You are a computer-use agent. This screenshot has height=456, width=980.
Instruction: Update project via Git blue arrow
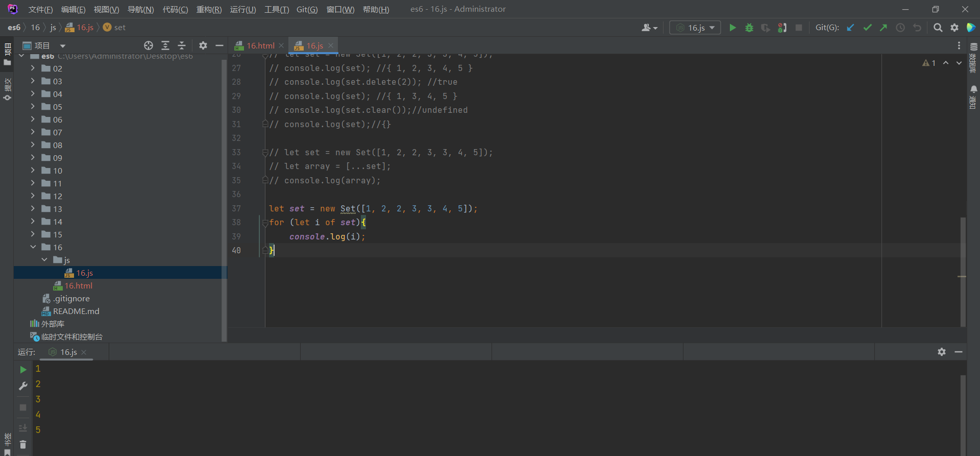(850, 28)
